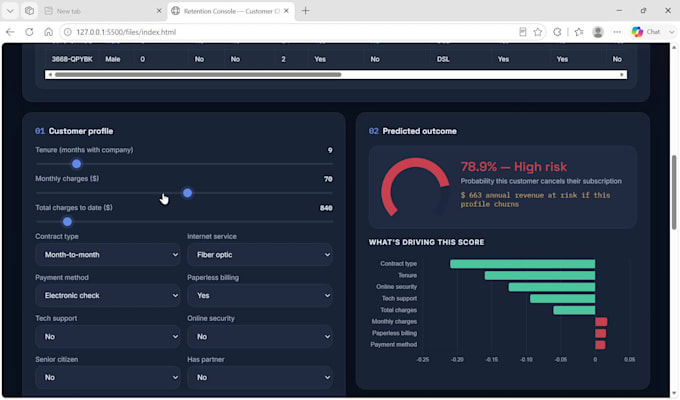Click the 78.9% — High risk text
The height and width of the screenshot is (400, 680).
[513, 167]
